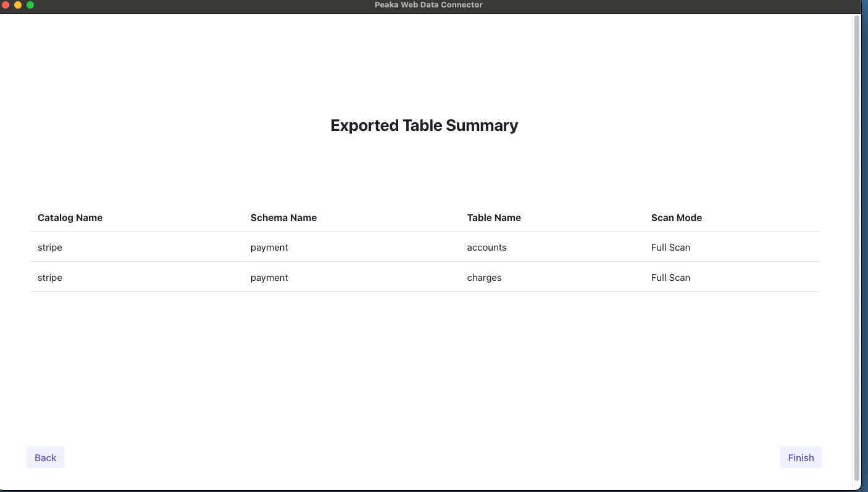
Task: Click Full Scan in the accounts row
Action: [x=670, y=248]
